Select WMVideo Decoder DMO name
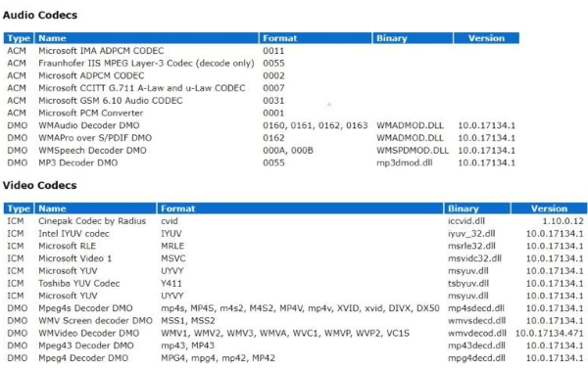Screen dimensions: 588x368 click(x=88, y=333)
